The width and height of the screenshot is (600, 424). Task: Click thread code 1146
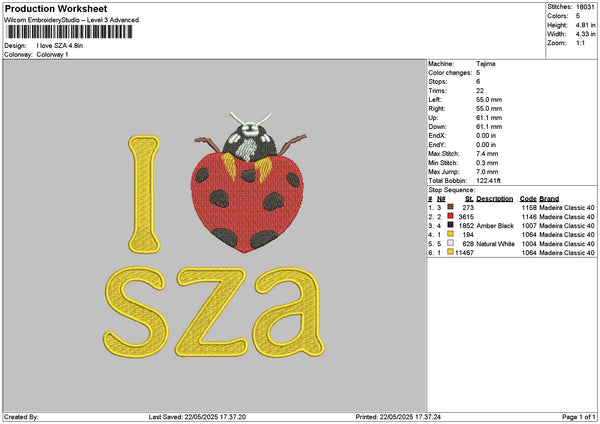click(x=529, y=217)
